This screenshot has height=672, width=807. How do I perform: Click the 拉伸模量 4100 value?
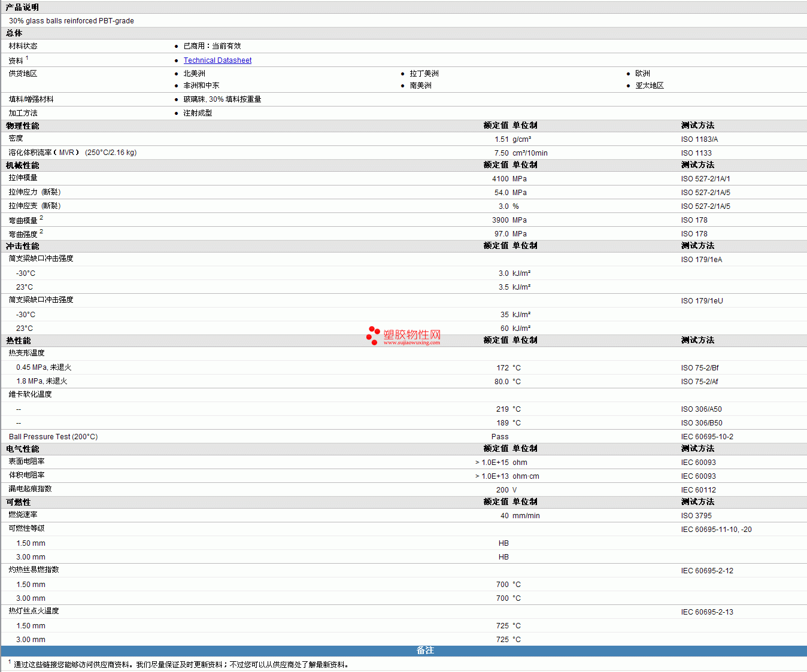pos(500,179)
